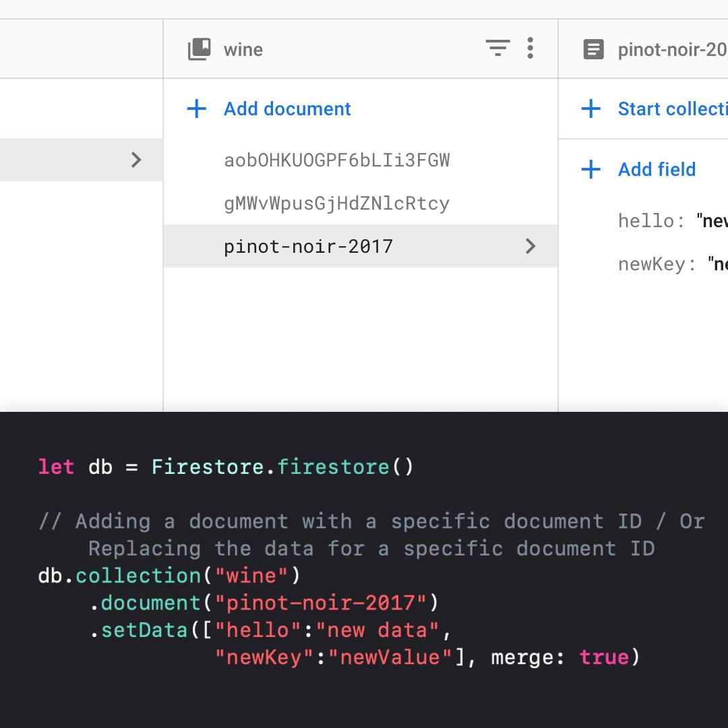The width and height of the screenshot is (728, 728).
Task: Click the plus icon next to Add field
Action: 591,169
